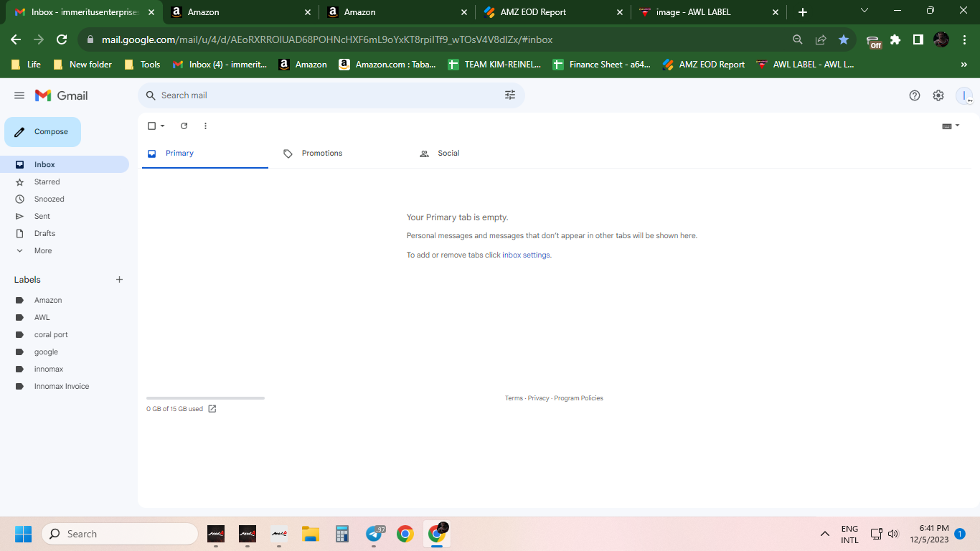Switch to the image - AWL LABEL browser tab

click(709, 12)
